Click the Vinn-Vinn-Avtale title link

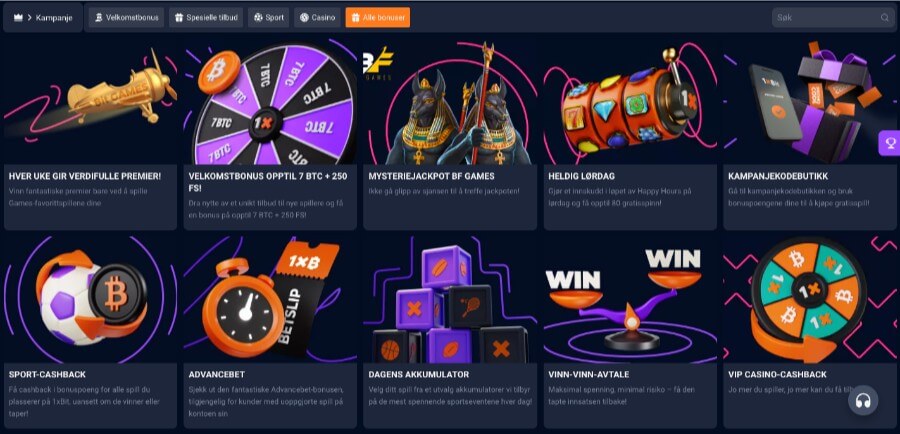point(588,374)
